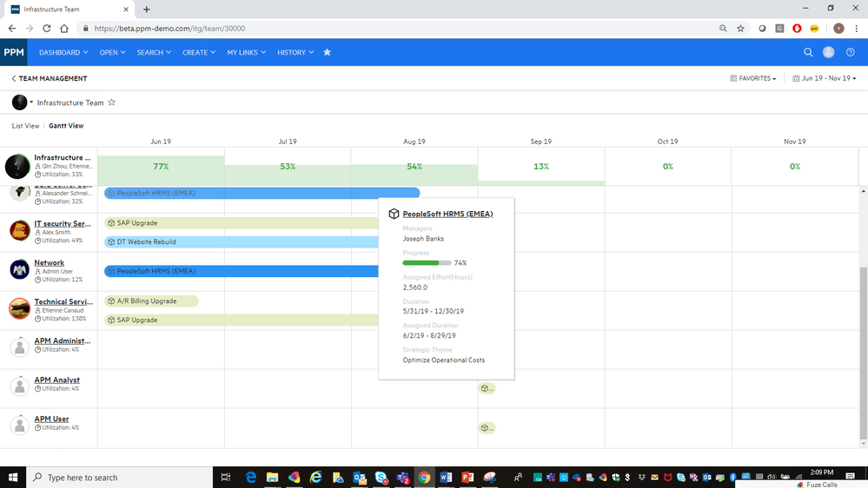
Task: Bookmark this page with browser star
Action: (740, 28)
